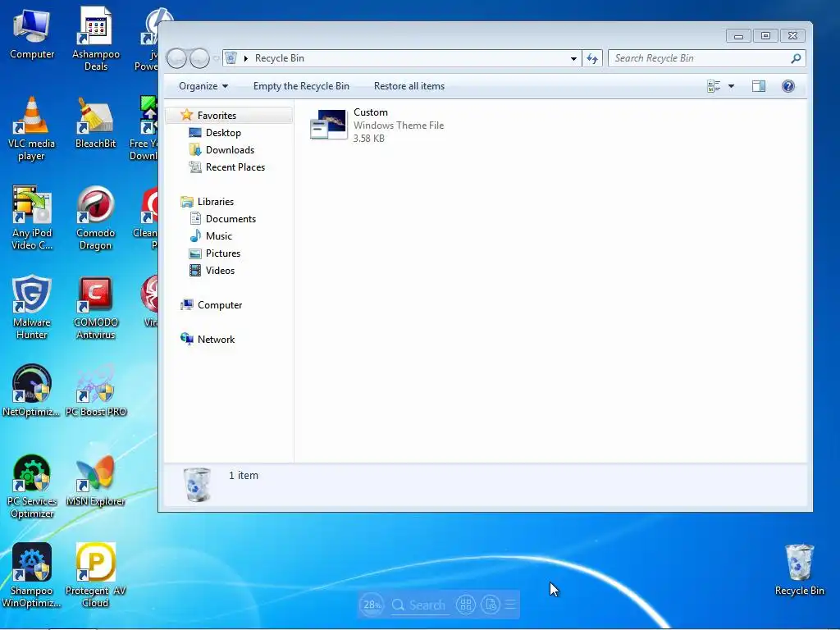Select the NetOptimizer desktop shortcut
This screenshot has height=630, width=840.
tap(32, 391)
